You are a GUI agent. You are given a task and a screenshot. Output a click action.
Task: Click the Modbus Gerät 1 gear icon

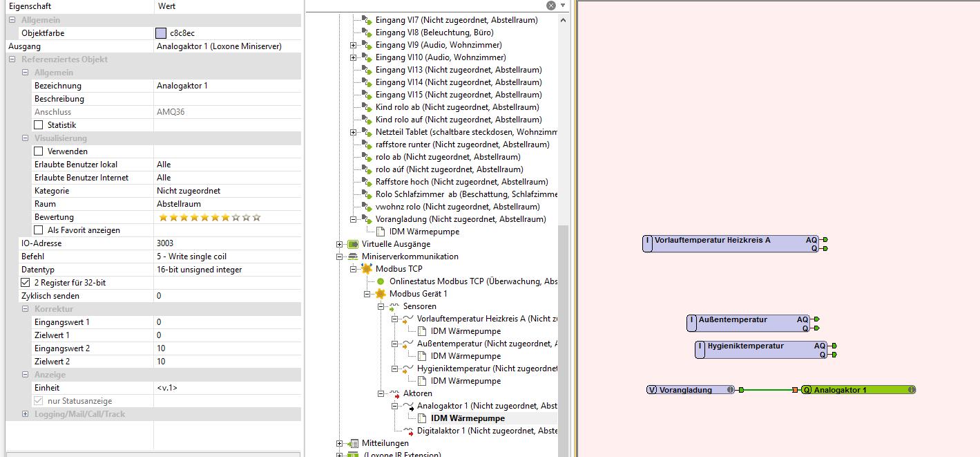(x=381, y=294)
